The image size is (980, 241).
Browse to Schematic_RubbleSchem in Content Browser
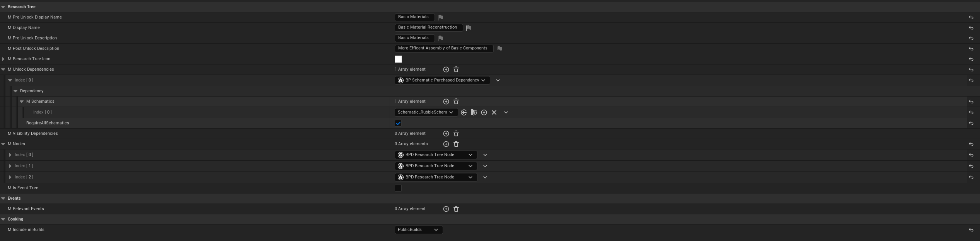pyautogui.click(x=474, y=112)
